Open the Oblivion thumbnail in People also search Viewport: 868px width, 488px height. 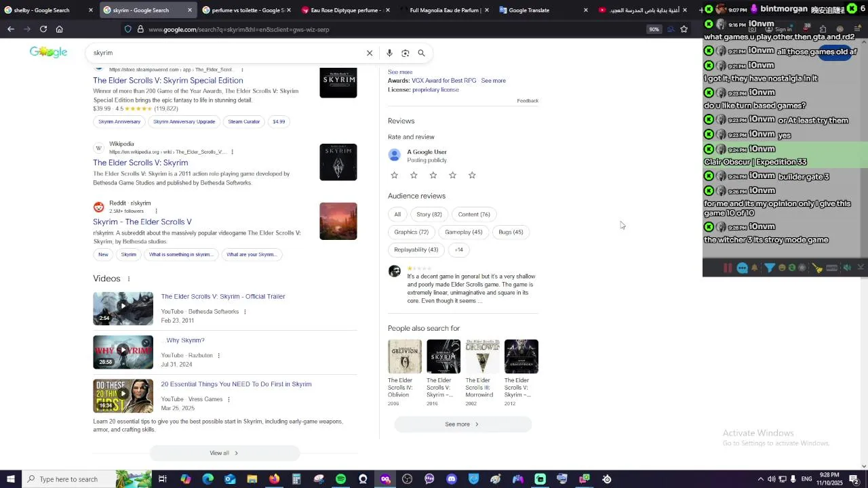tap(405, 357)
